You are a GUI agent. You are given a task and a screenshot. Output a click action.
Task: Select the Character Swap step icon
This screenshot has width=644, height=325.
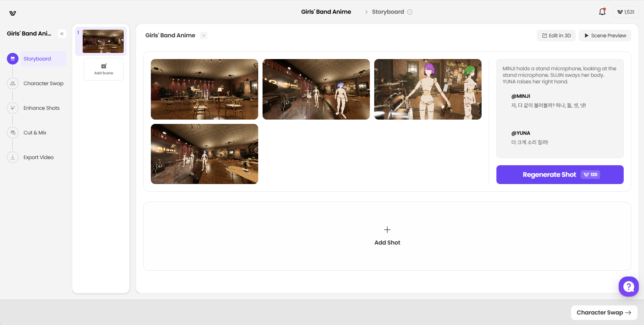click(13, 83)
